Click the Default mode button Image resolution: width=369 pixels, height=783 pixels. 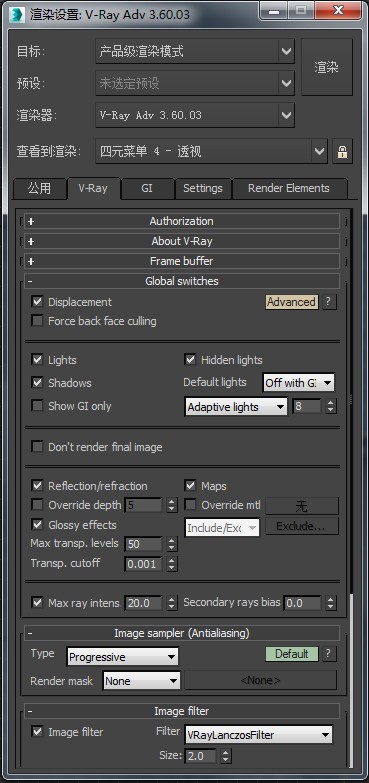(x=291, y=654)
